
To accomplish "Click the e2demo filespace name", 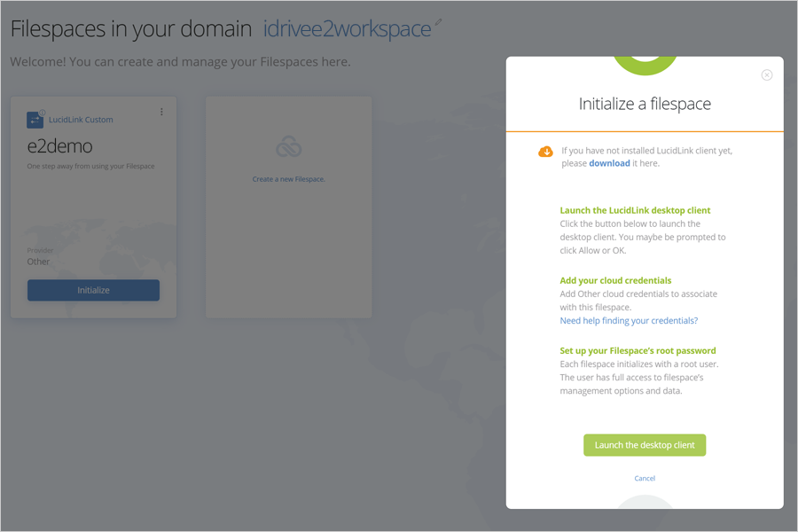I will [x=59, y=146].
